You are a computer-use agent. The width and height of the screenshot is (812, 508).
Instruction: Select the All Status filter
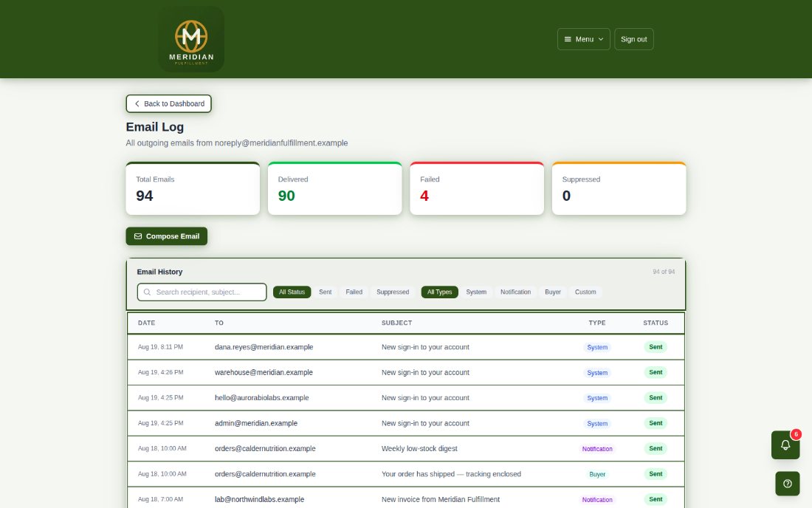[292, 292]
